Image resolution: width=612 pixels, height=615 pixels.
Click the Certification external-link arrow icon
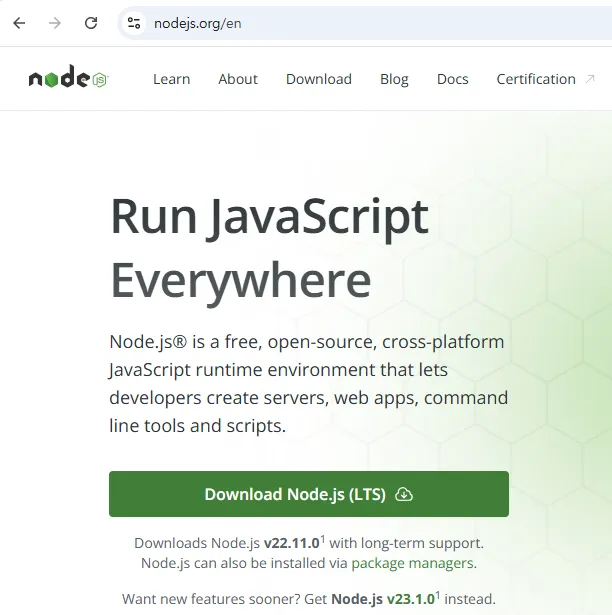(590, 79)
